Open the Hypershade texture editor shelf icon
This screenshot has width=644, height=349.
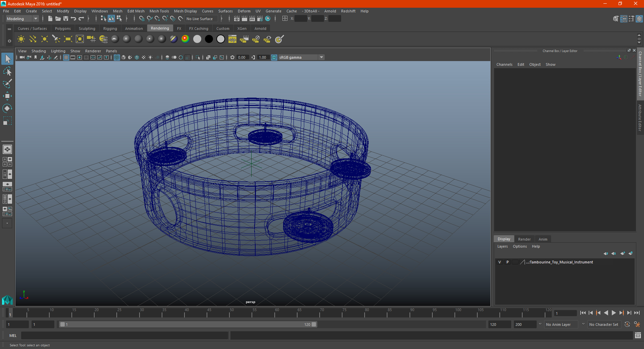click(x=232, y=39)
